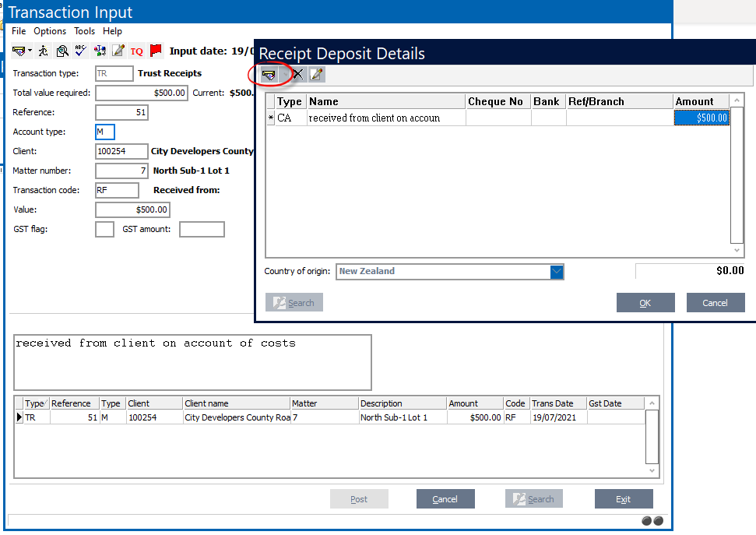Viewport: 756px width, 535px height.
Task: Click the GST flag box
Action: point(104,229)
